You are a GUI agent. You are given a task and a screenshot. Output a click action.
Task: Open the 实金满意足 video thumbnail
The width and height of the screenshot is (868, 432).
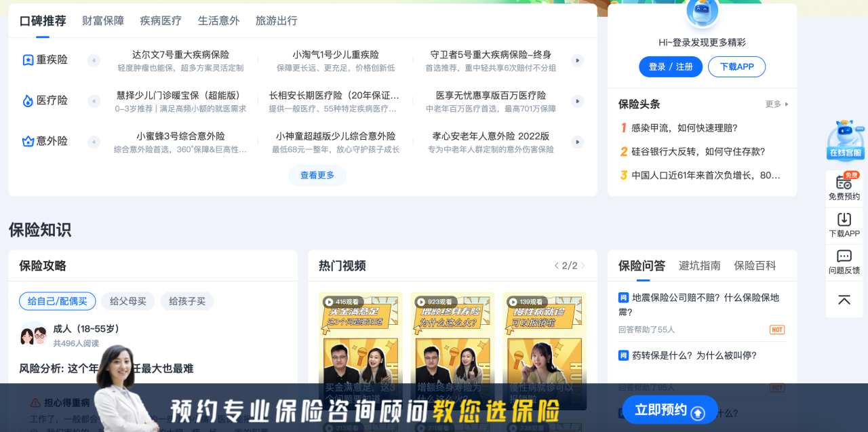point(360,349)
